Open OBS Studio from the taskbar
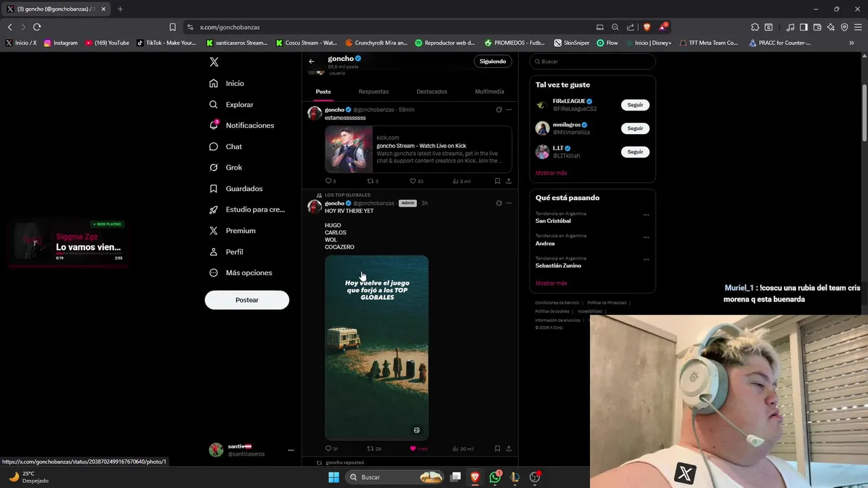Screen dimensions: 868x488 tap(534, 477)
